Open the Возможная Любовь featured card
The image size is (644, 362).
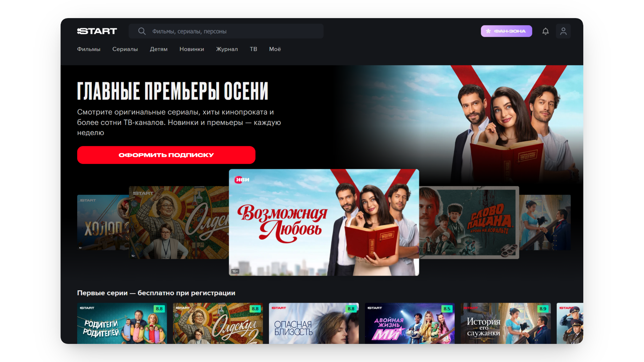click(x=324, y=222)
